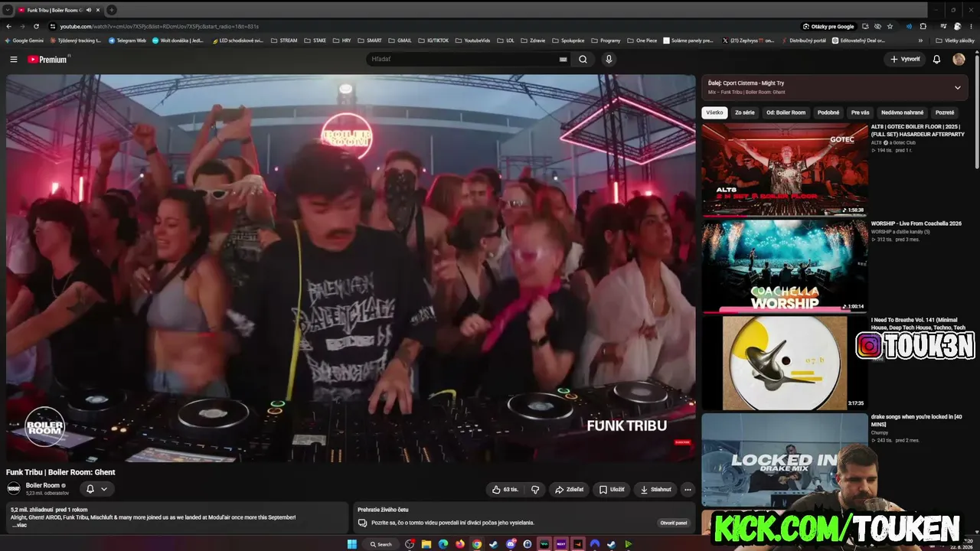980x551 pixels.
Task: Select the Od: Boiler Room chip
Action: coord(786,112)
